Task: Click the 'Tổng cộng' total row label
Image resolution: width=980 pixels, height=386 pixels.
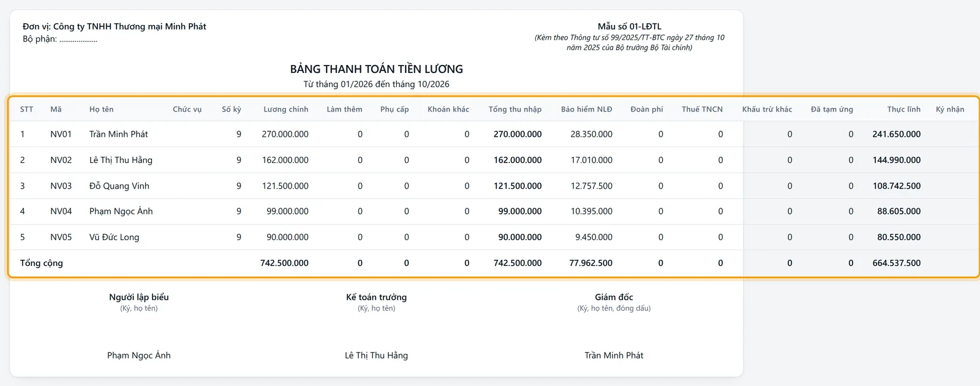Action: coord(41,263)
